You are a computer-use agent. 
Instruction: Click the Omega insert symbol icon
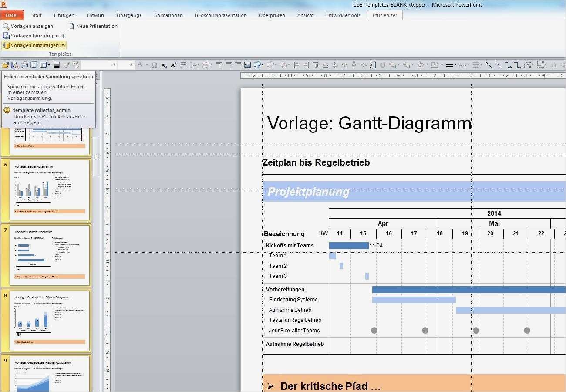click(154, 65)
